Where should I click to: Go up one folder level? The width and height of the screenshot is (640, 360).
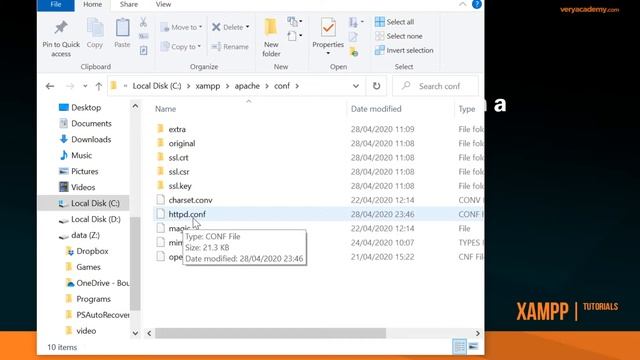pos(98,86)
